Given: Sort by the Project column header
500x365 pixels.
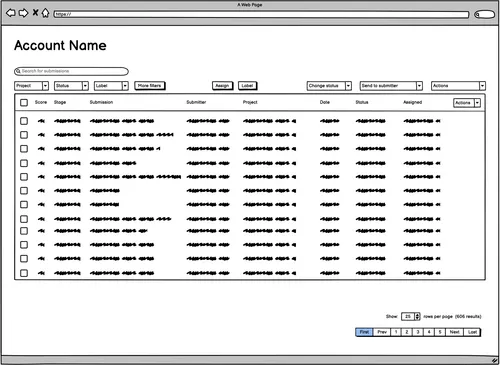Looking at the screenshot, I should 250,102.
